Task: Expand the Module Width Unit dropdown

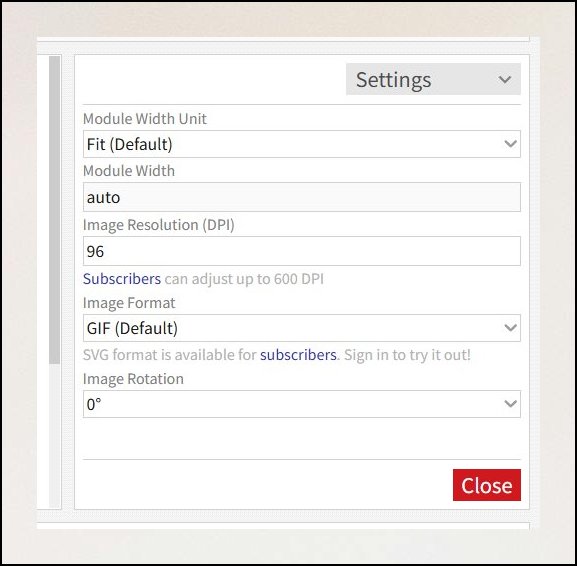Action: tap(302, 144)
